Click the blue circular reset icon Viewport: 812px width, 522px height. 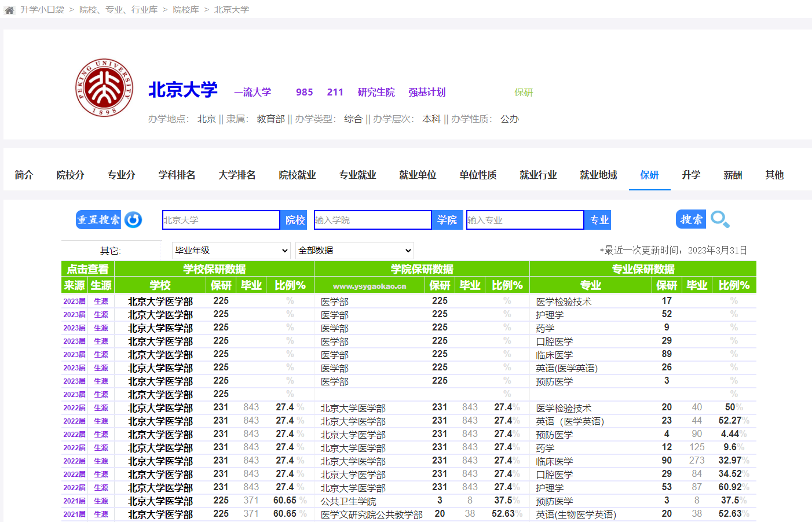tap(133, 220)
